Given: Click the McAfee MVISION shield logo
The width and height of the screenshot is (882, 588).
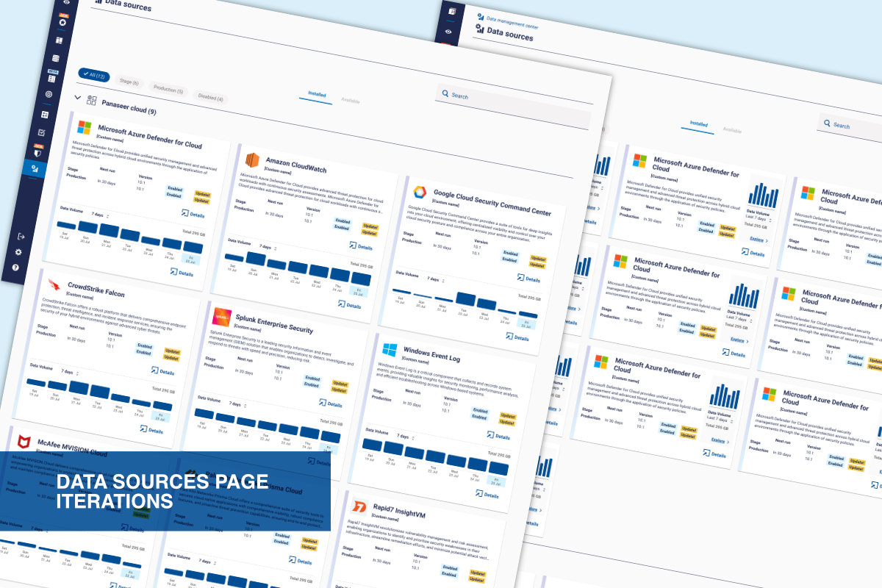Looking at the screenshot, I should click(x=24, y=440).
